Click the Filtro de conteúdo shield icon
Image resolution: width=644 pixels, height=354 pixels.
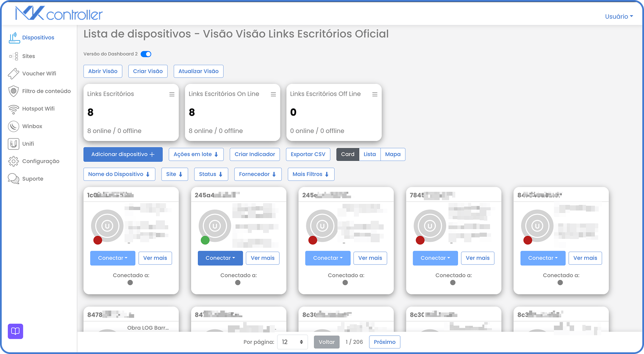tap(13, 91)
